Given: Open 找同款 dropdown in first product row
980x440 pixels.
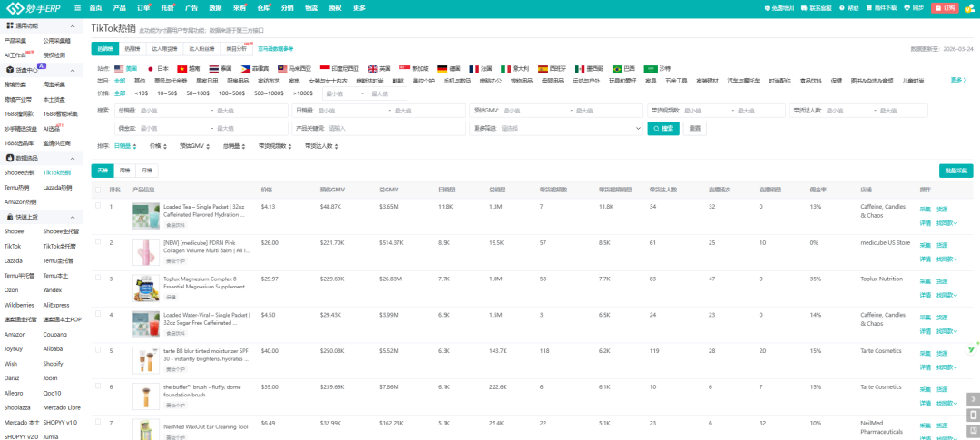Looking at the screenshot, I should pos(946,222).
